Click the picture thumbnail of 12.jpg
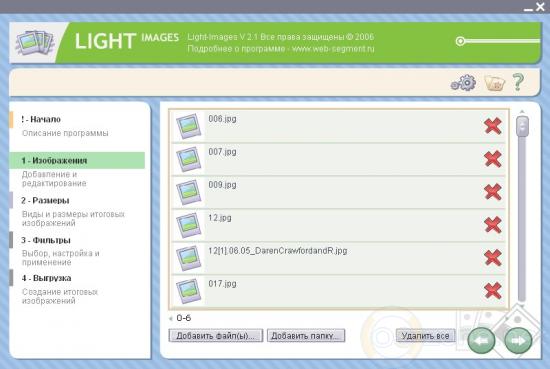550x369 pixels. tap(189, 225)
